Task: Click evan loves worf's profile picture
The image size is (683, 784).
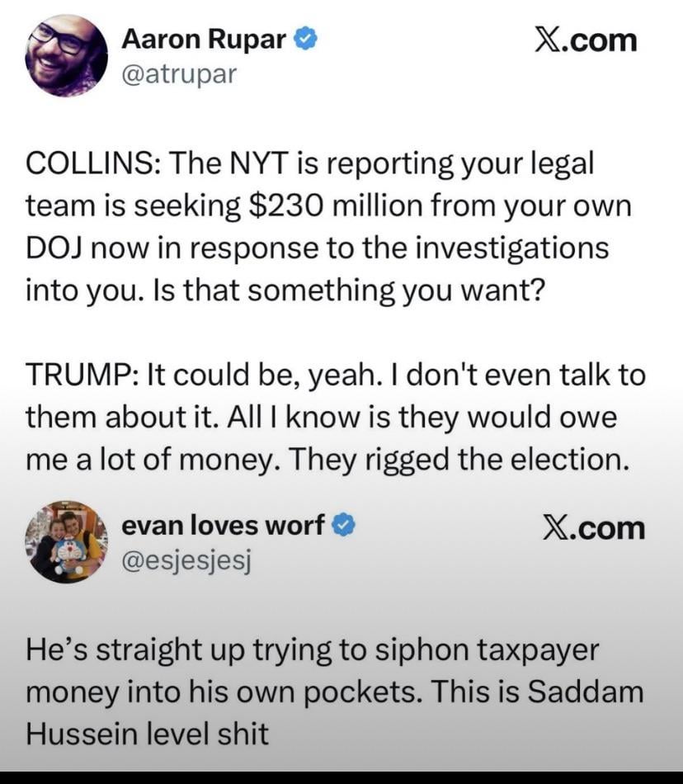Action: click(68, 541)
